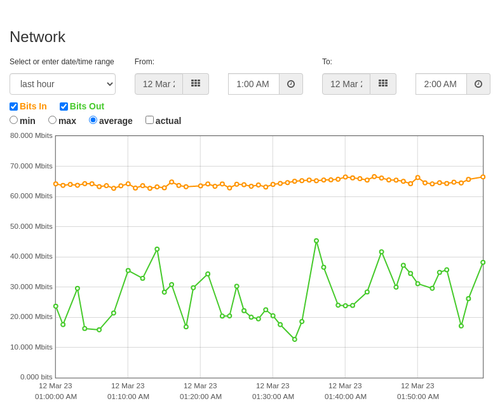Click the 01:20:00 AM time axis label

tap(201, 397)
